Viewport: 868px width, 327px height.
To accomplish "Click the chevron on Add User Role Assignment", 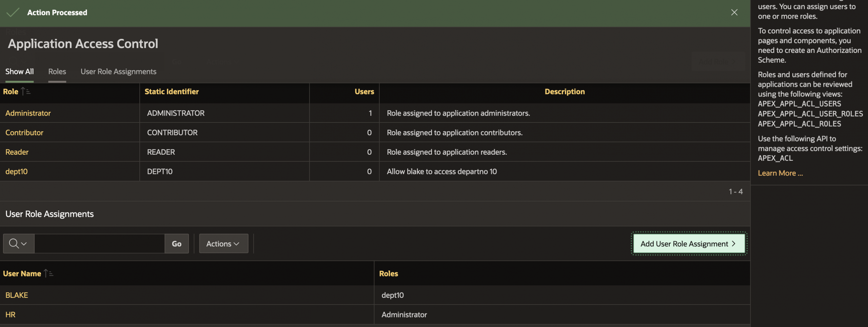I will point(734,244).
